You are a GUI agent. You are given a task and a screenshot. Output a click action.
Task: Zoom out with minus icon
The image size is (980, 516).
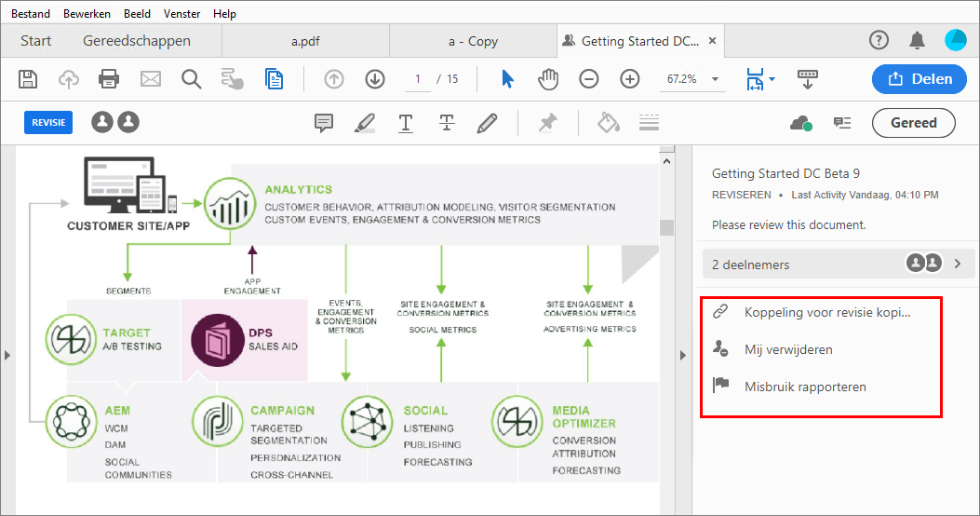[x=589, y=79]
